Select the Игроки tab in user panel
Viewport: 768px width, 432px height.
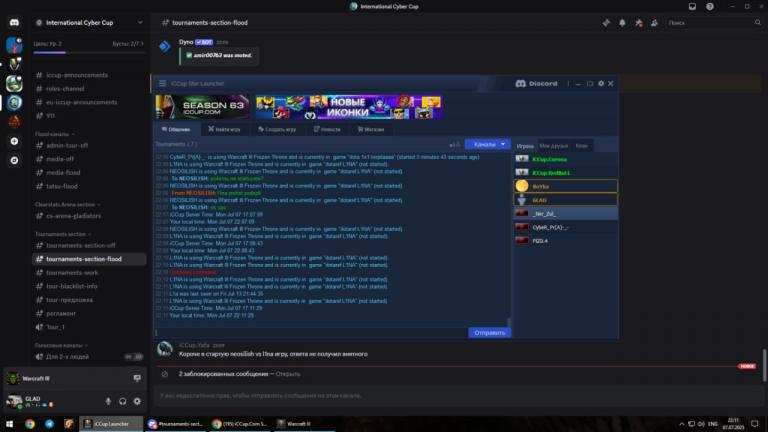tap(525, 146)
